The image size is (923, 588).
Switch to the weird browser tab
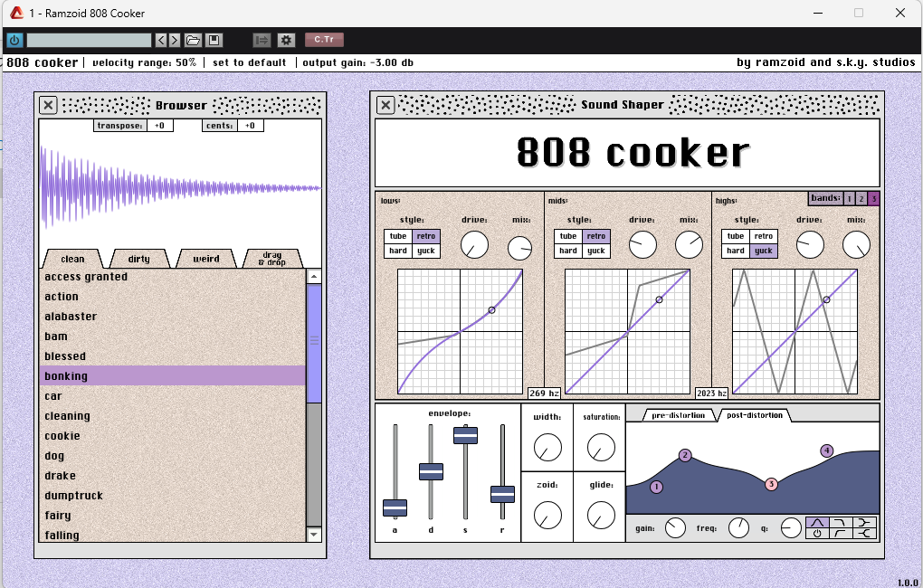206,259
